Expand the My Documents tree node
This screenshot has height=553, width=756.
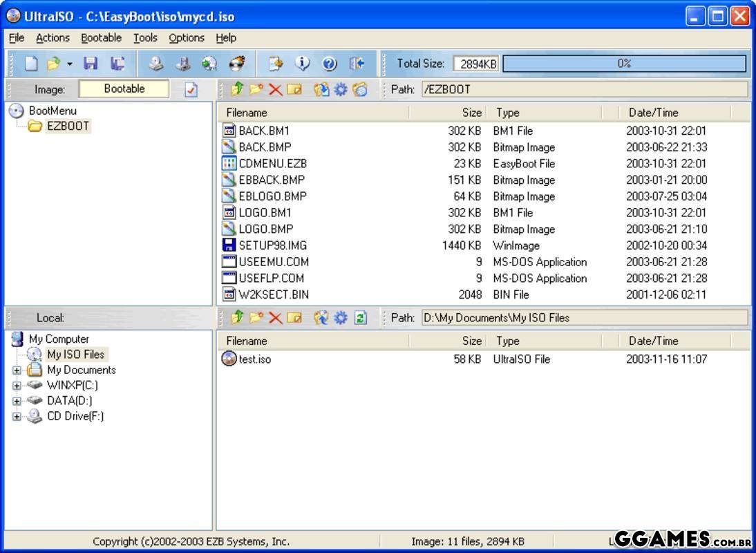[17, 370]
